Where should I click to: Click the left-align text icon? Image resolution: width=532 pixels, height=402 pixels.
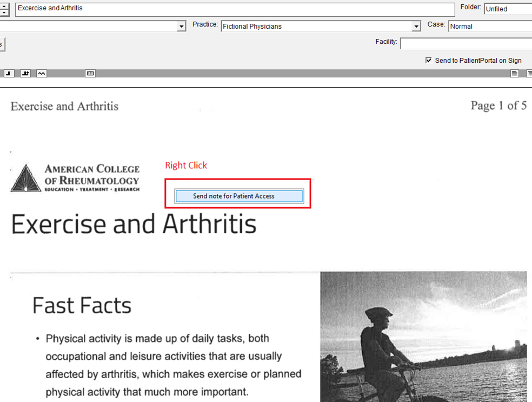[515, 74]
